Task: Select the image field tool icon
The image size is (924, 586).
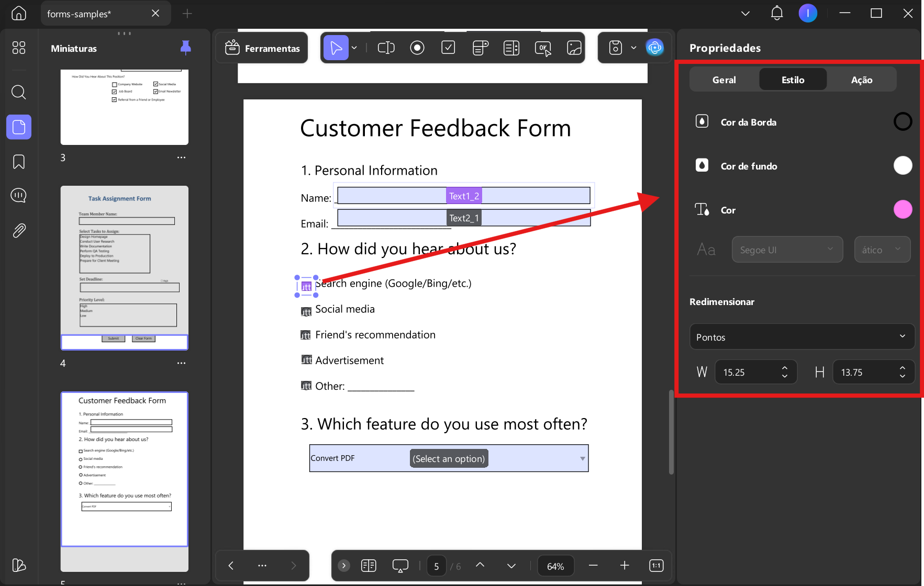Action: [574, 48]
